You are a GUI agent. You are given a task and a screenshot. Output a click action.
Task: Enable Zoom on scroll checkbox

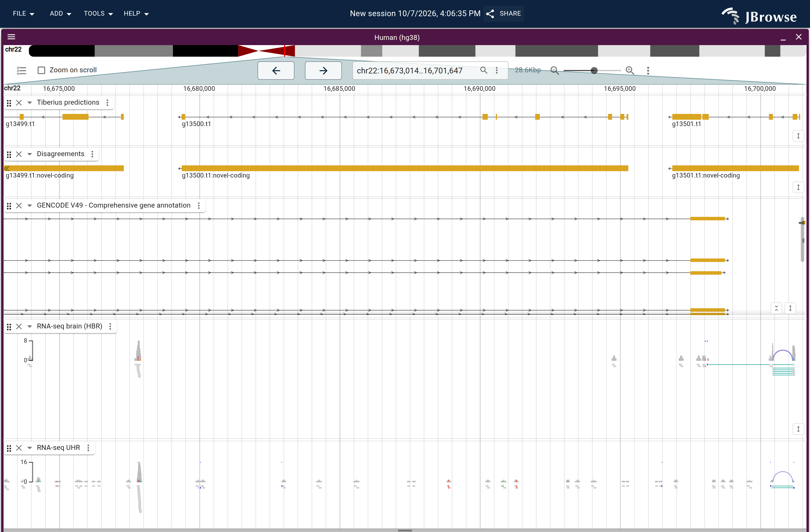[42, 70]
